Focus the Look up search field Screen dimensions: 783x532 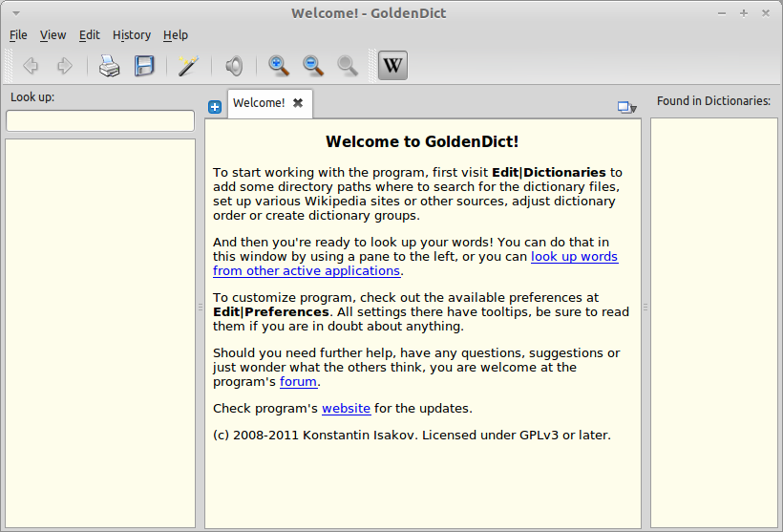click(x=100, y=121)
